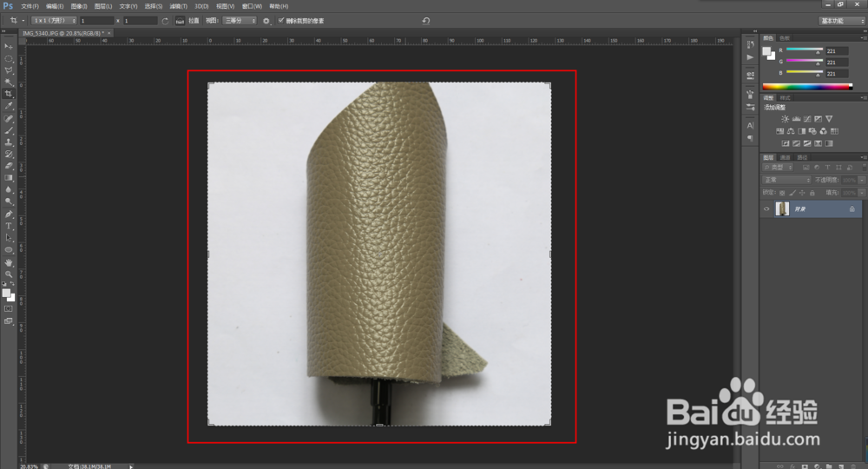
Task: Open the crop ratio preset dropdown
Action: [x=54, y=21]
